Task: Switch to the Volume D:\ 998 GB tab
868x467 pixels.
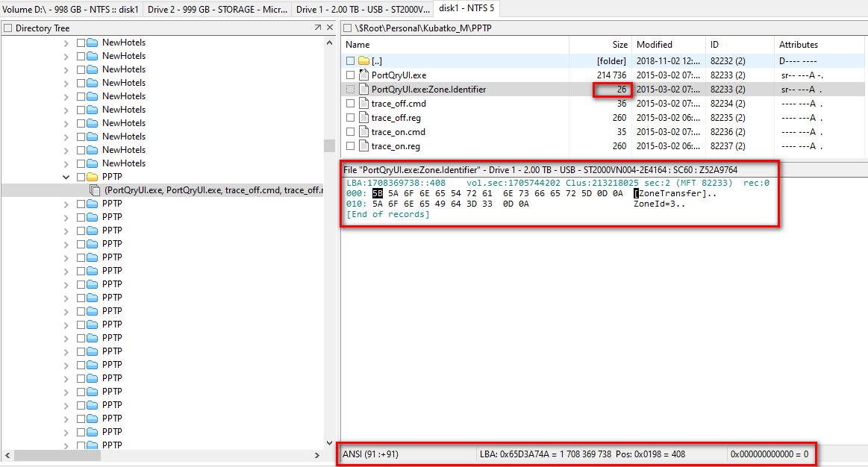Action: click(x=71, y=10)
